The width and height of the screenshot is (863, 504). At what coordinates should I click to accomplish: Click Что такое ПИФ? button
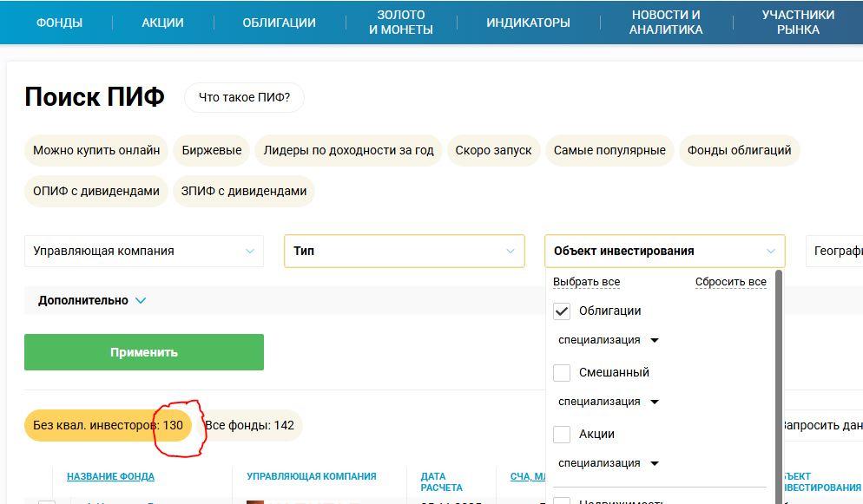tap(244, 97)
